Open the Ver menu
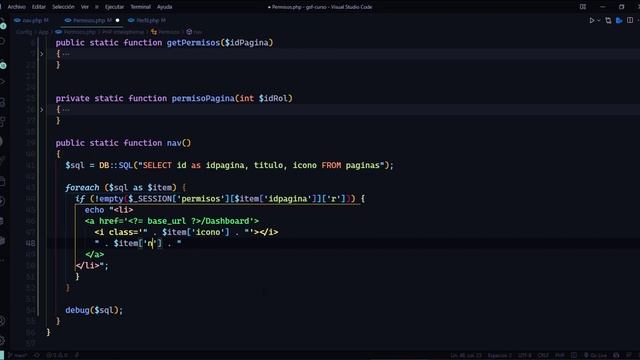This screenshot has height=360, width=640. coord(84,7)
